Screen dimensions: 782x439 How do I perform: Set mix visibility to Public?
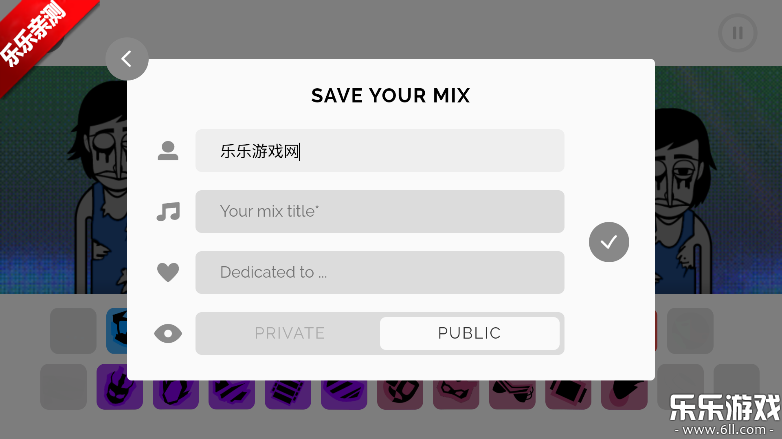click(x=469, y=333)
